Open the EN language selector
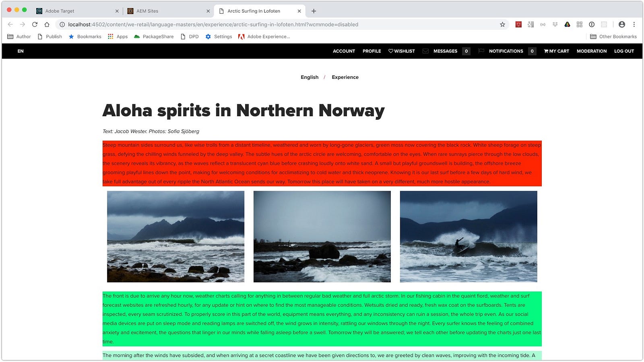The width and height of the screenshot is (644, 362). coord(21,51)
